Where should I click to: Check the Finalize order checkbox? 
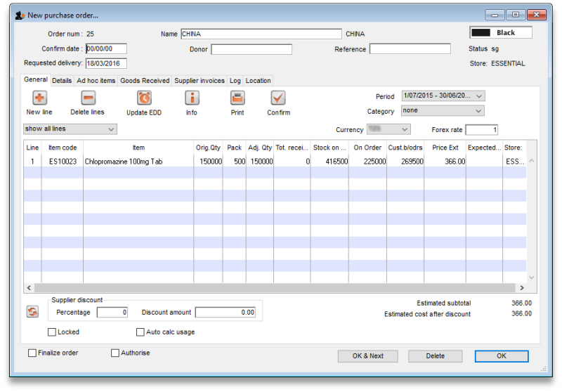[x=32, y=353]
